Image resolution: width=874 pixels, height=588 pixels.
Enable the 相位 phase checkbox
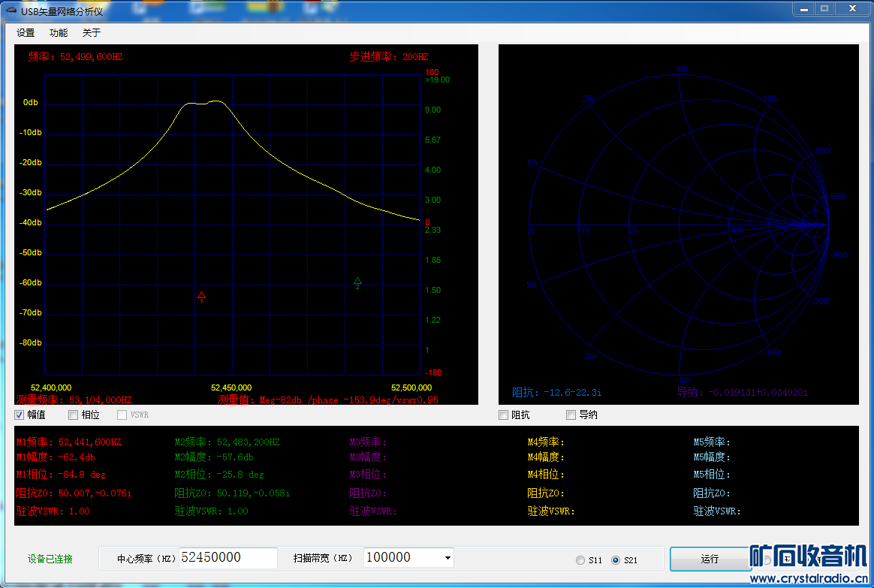[74, 415]
